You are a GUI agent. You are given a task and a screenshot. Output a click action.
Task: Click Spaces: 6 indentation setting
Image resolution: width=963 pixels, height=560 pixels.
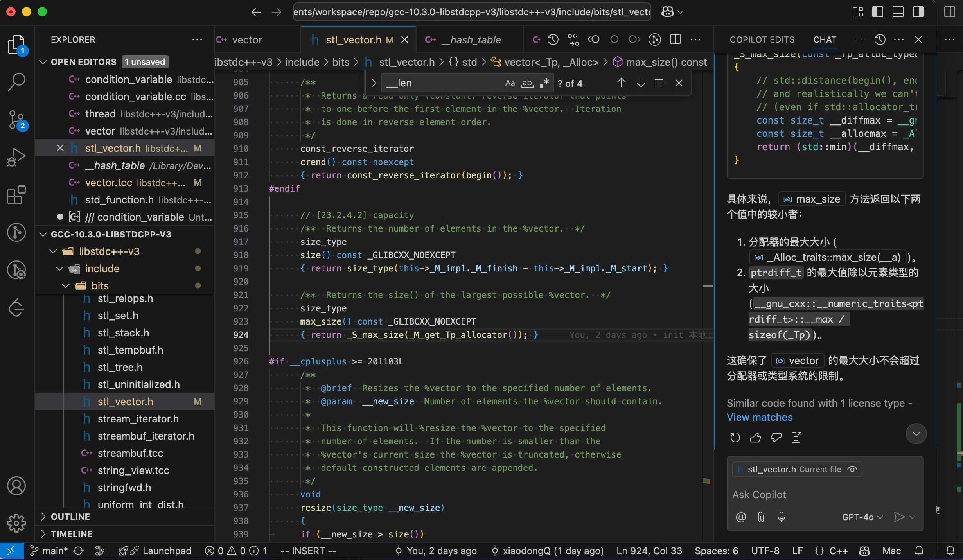(716, 551)
